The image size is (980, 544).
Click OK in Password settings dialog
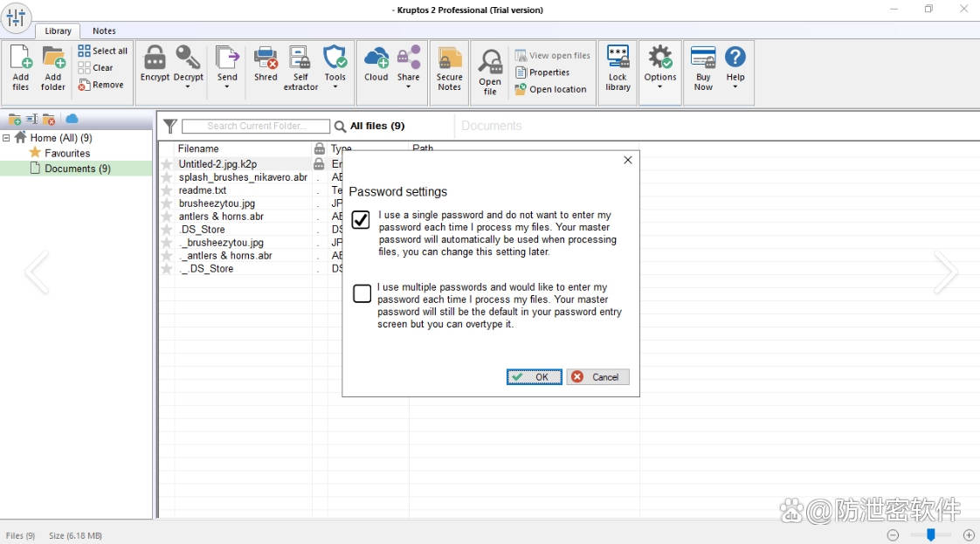535,376
